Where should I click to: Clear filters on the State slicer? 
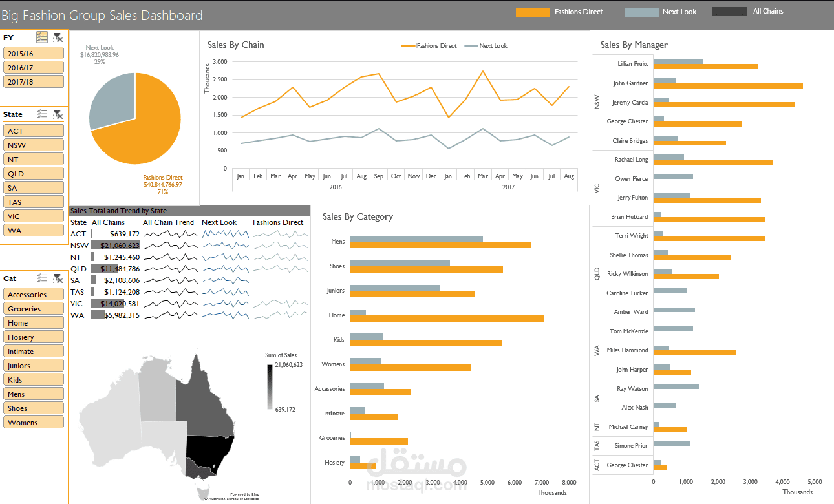pyautogui.click(x=58, y=114)
